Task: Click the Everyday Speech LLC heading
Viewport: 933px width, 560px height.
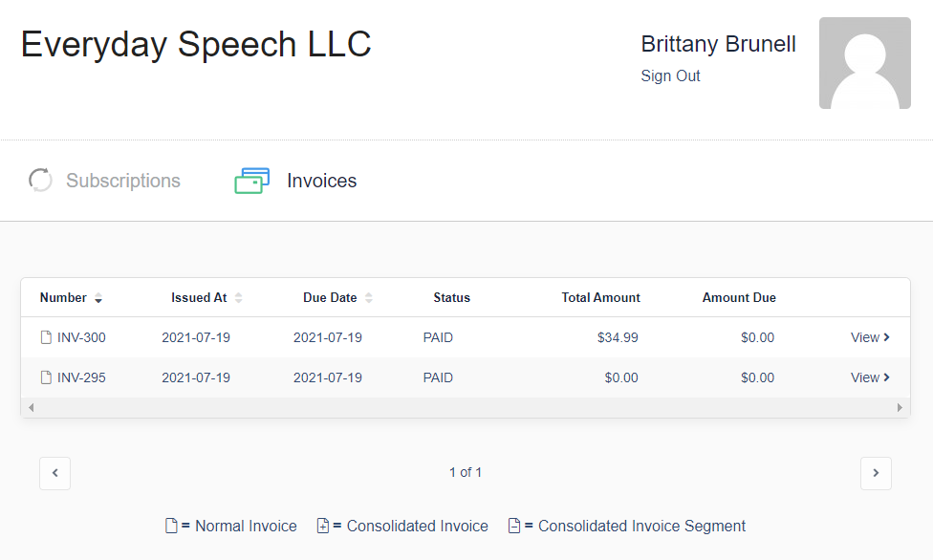Action: [196, 45]
